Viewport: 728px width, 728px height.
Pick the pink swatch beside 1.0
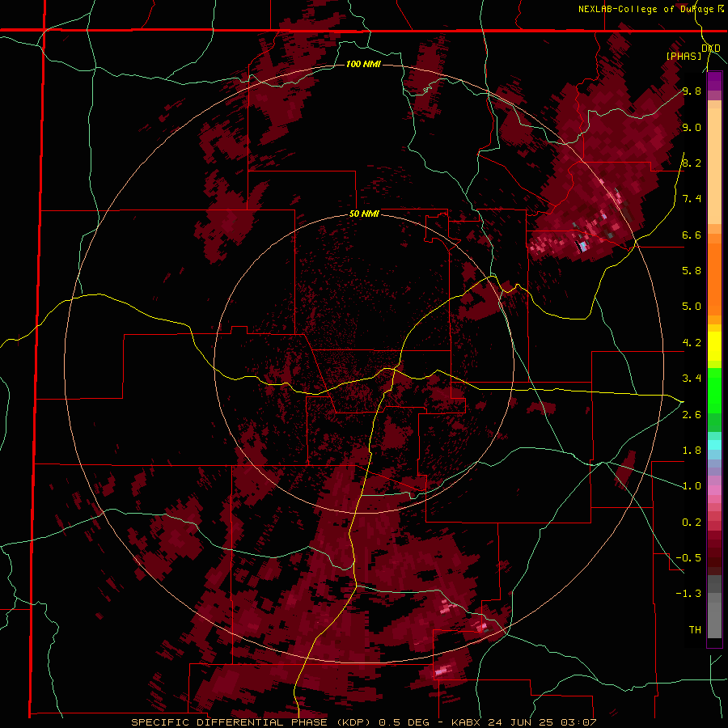[714, 490]
